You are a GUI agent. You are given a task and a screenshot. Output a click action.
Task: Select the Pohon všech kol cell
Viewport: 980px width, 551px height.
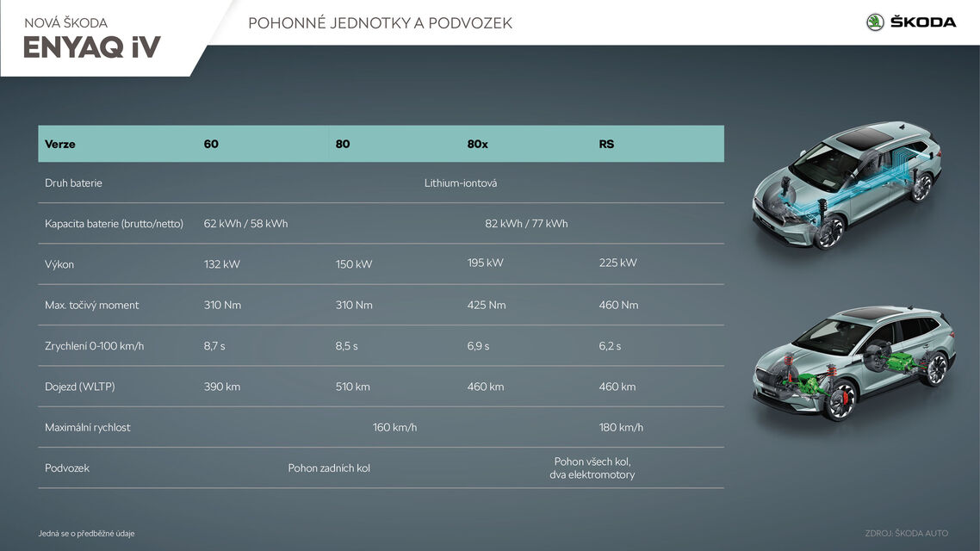(592, 467)
